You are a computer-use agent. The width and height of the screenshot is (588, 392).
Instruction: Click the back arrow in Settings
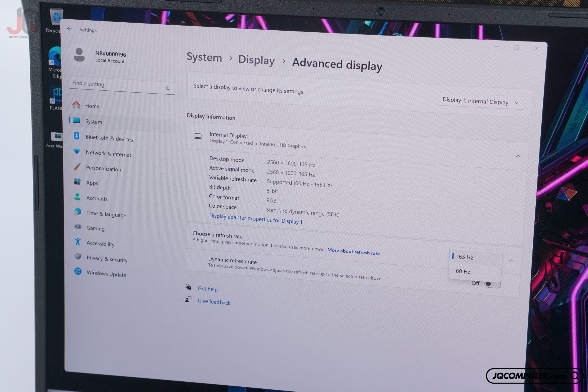pyautogui.click(x=70, y=29)
